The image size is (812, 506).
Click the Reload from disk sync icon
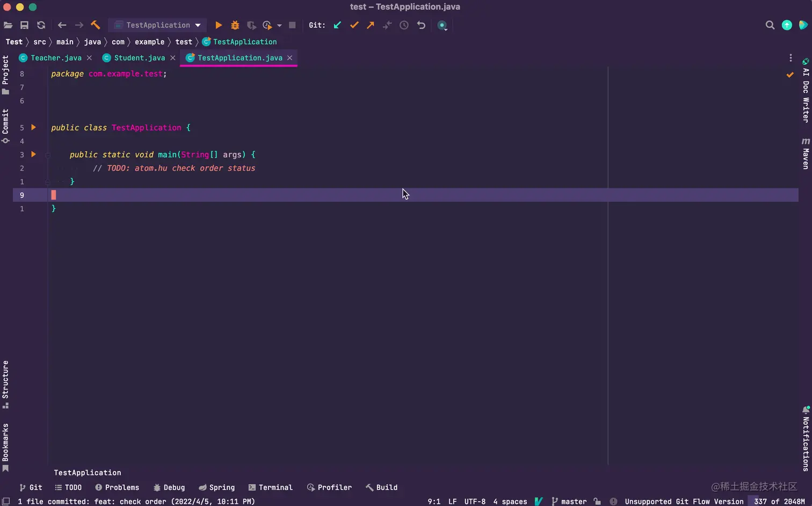pos(41,25)
